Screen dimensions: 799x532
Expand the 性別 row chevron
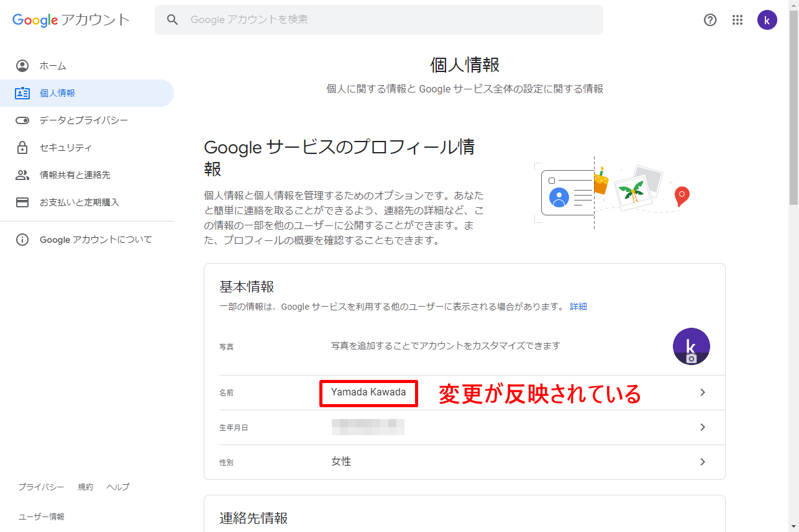point(703,462)
